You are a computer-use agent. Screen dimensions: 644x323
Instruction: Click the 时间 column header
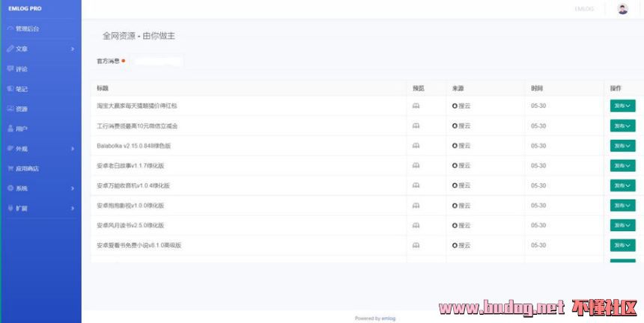pyautogui.click(x=537, y=88)
